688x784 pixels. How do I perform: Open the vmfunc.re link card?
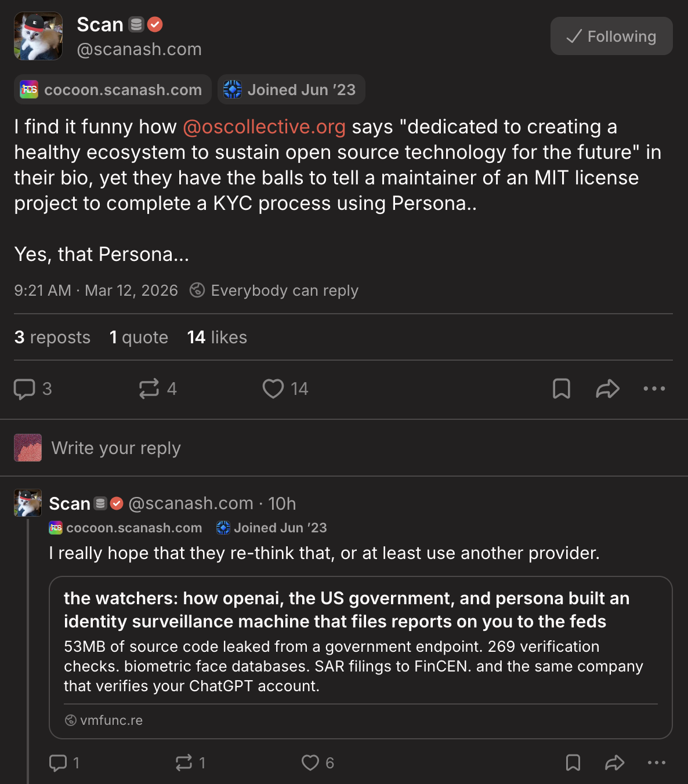click(360, 657)
